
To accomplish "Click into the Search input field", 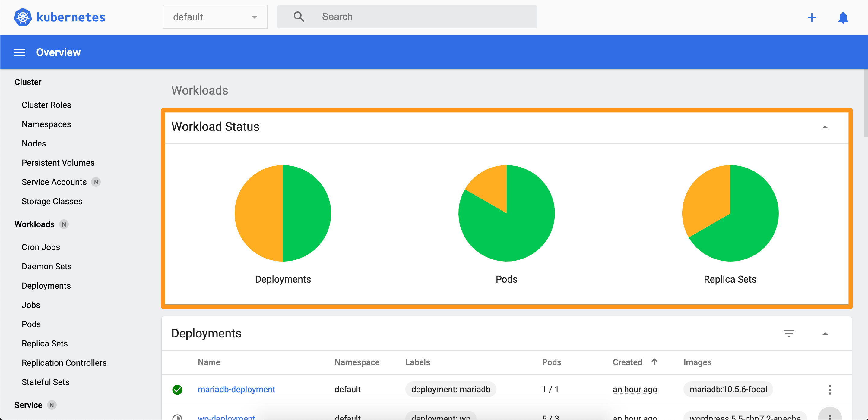I will click(407, 17).
